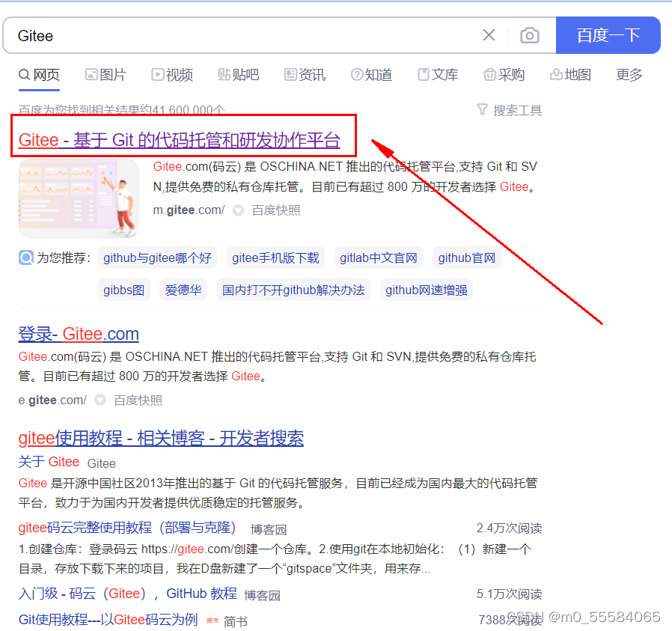Select suggestion github官网

tap(467, 257)
